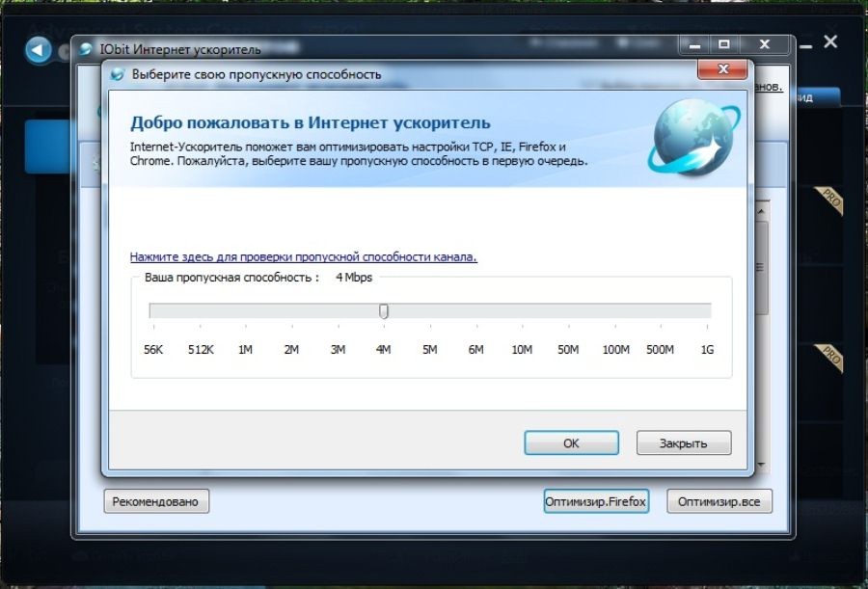Open the bandwidth check link Нажмите здесь
Viewport: 868px width, 589px height.
click(x=304, y=256)
